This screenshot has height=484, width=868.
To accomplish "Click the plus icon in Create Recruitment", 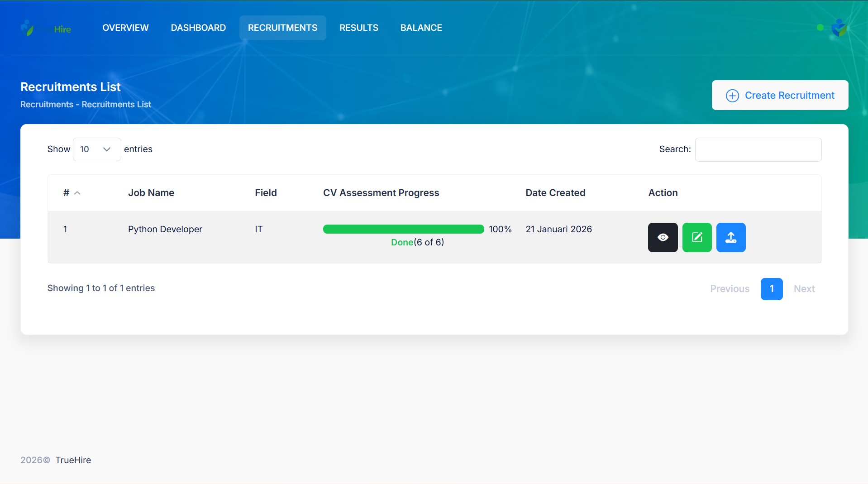I will point(732,96).
